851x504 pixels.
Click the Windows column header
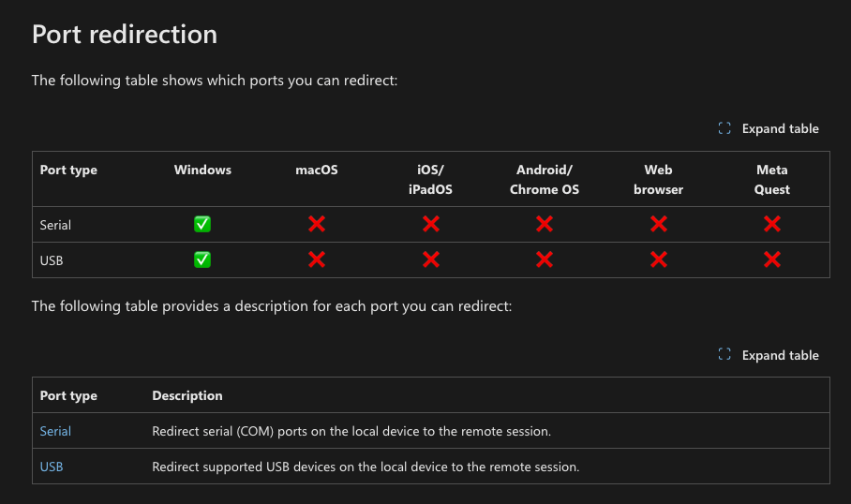[202, 170]
